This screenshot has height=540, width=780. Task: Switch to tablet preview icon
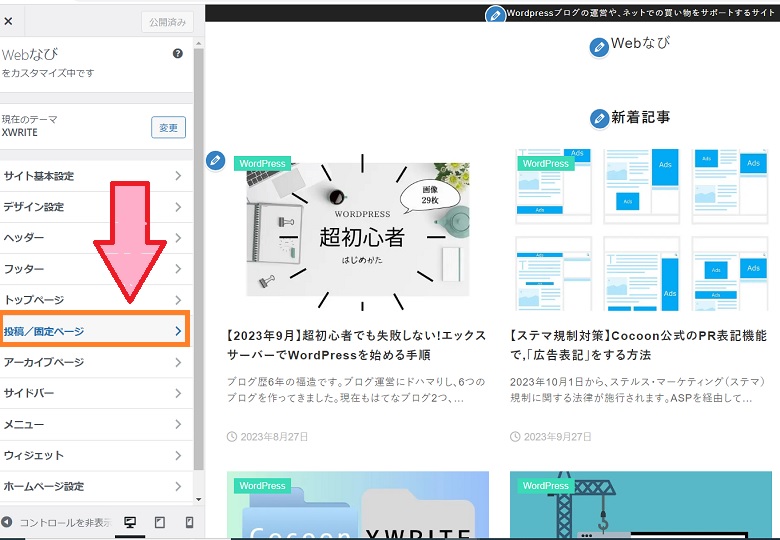point(160,522)
